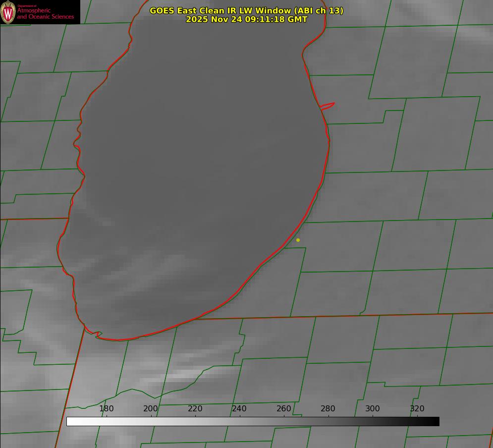The width and height of the screenshot is (493, 448).
Task: Click the 2025 Nov 24 timestamp line
Action: click(246, 19)
